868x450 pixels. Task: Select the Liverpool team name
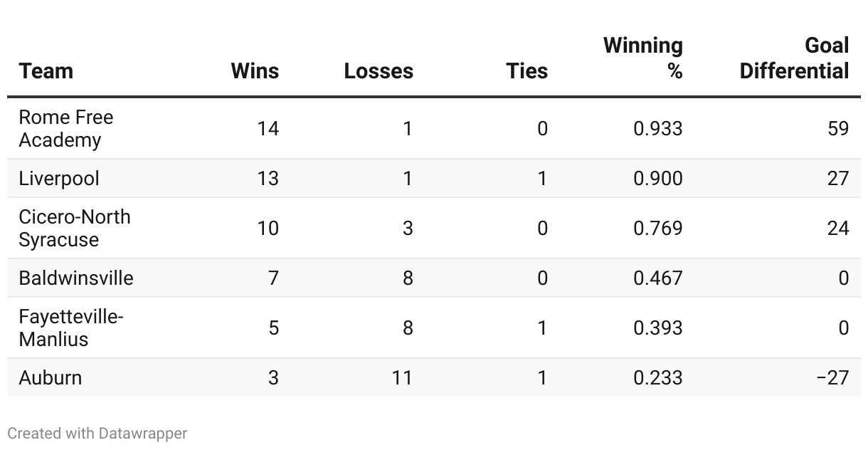tap(59, 178)
